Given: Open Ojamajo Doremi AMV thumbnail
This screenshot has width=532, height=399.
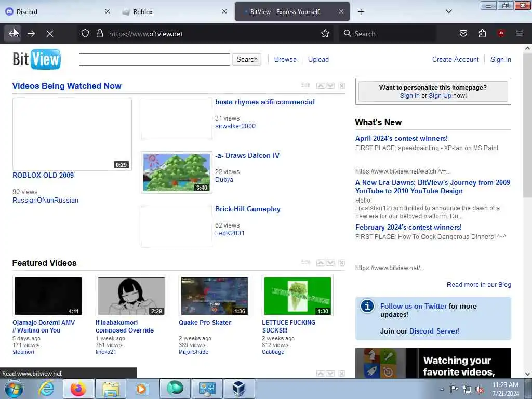Looking at the screenshot, I should point(48,296).
